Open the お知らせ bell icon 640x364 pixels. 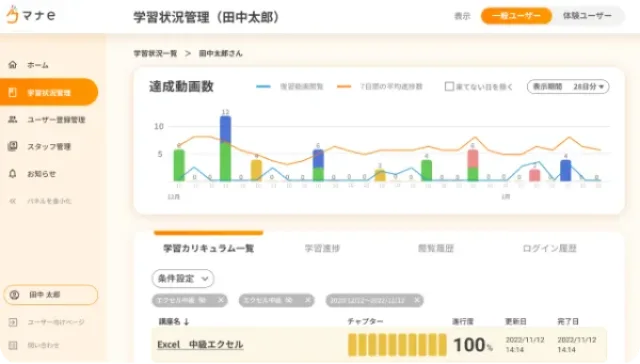click(x=13, y=173)
